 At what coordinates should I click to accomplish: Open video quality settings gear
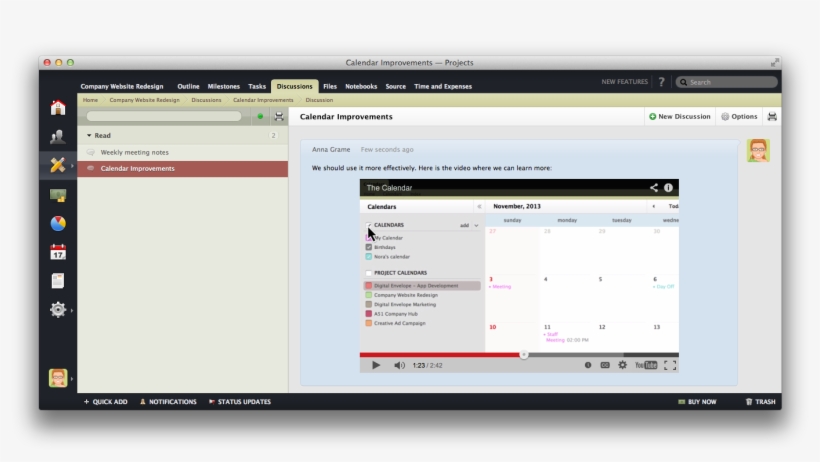(x=622, y=365)
